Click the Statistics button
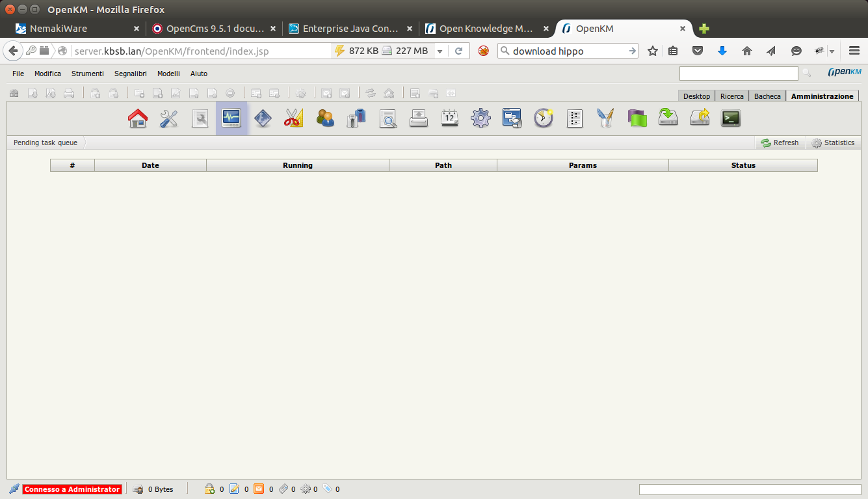 coord(833,142)
